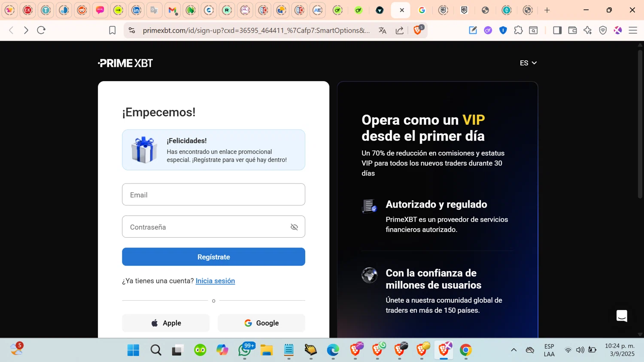Share this page via the share icon
Viewport: 644px width, 362px height.
(399, 30)
